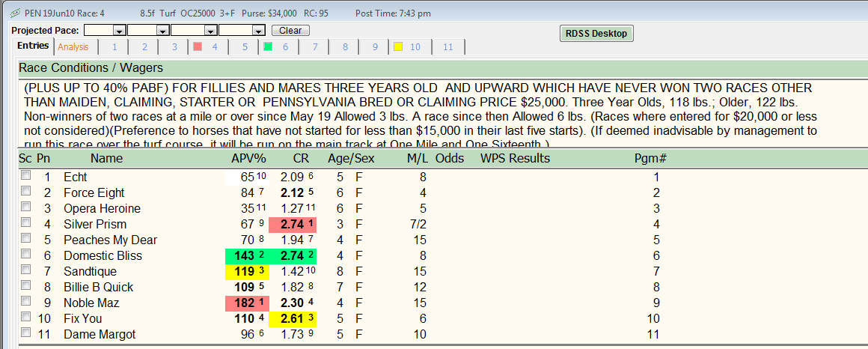Check the Sc box for Silver Prism
Image resolution: width=868 pixels, height=349 pixels.
click(25, 222)
